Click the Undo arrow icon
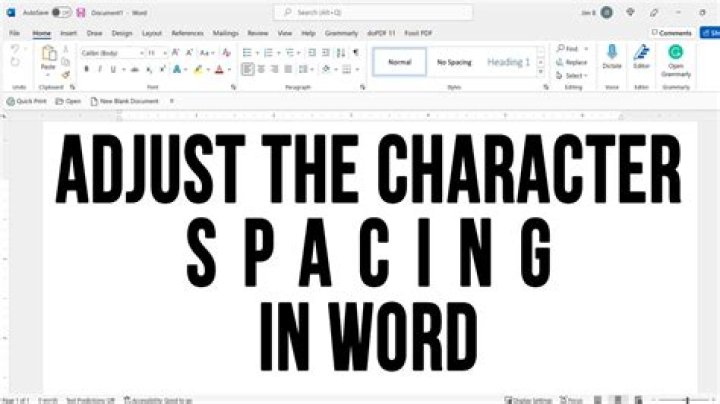Image resolution: width=720 pixels, height=404 pixels. pos(15,49)
